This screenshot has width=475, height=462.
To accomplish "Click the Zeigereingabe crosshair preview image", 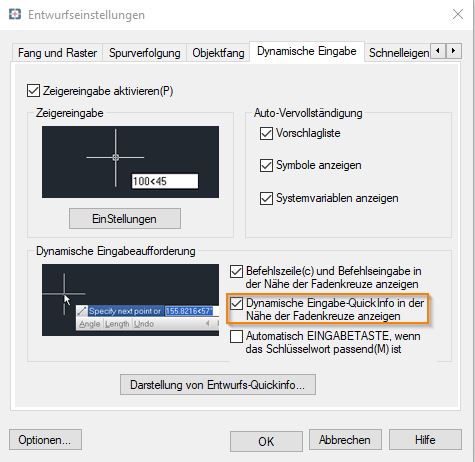I will coord(130,162).
